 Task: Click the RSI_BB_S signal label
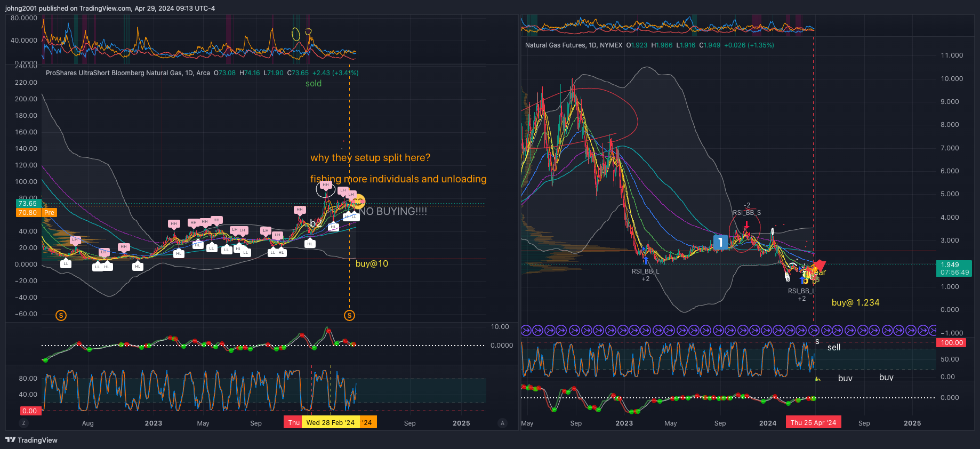[746, 213]
